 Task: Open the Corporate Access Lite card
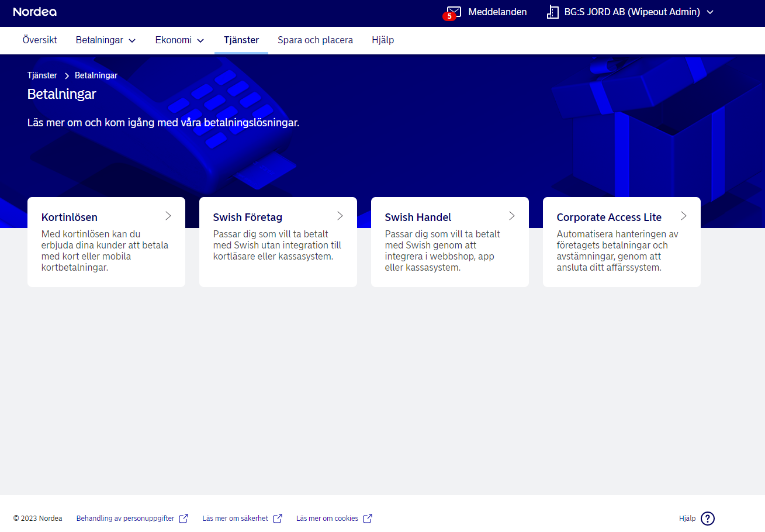pyautogui.click(x=622, y=242)
